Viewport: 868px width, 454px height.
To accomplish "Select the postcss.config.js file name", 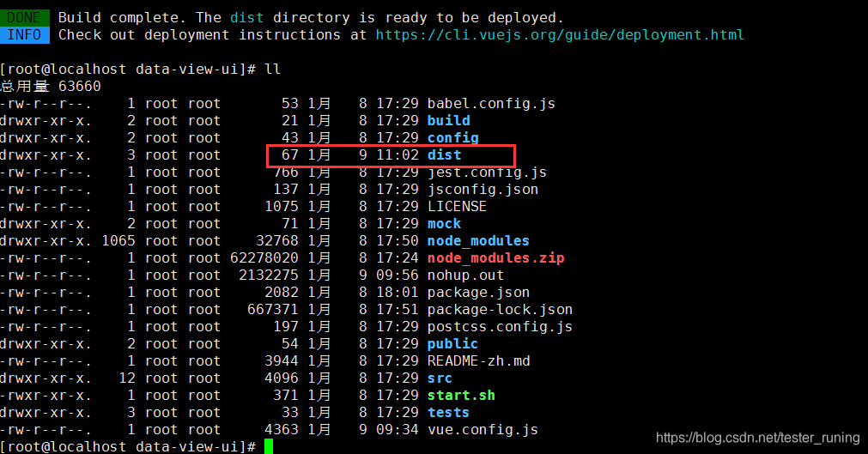I will point(500,327).
